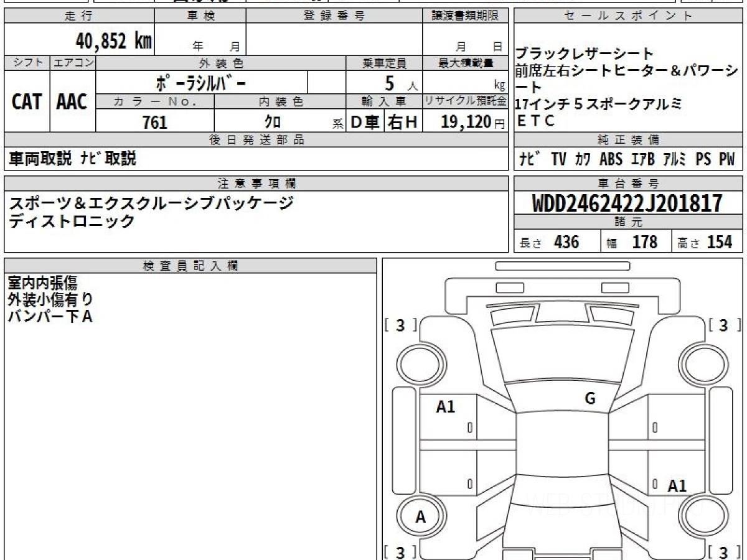Image resolution: width=747 pixels, height=560 pixels.
Task: Select the ディストロニック note
Action: point(72,221)
